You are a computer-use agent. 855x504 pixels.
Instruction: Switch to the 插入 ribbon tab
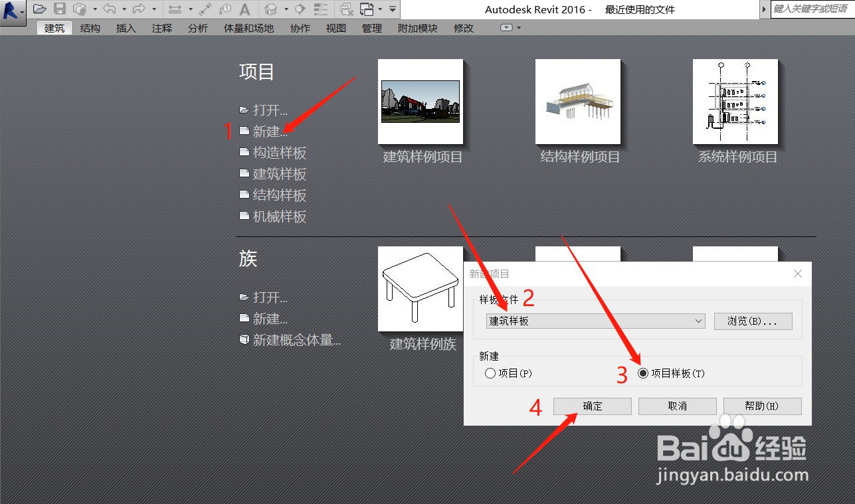[x=126, y=28]
